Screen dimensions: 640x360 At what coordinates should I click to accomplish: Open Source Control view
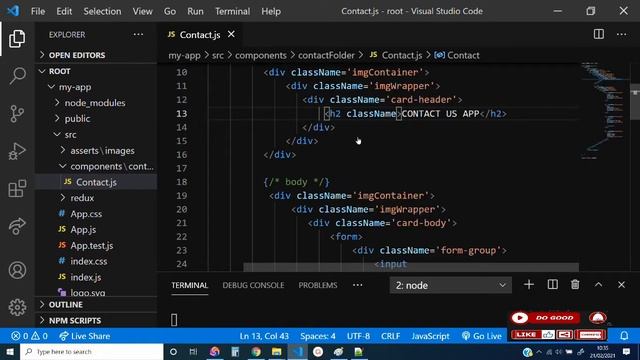17,113
